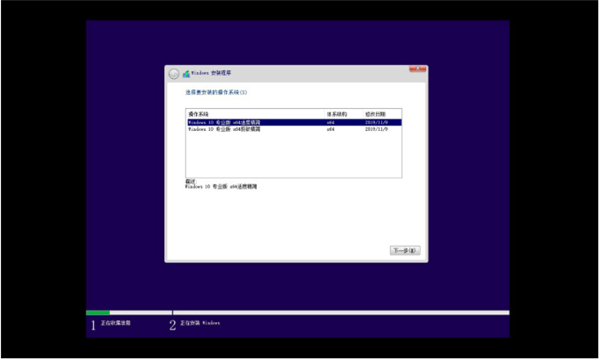Click the x64 architecture cell in highlighted row

point(331,122)
